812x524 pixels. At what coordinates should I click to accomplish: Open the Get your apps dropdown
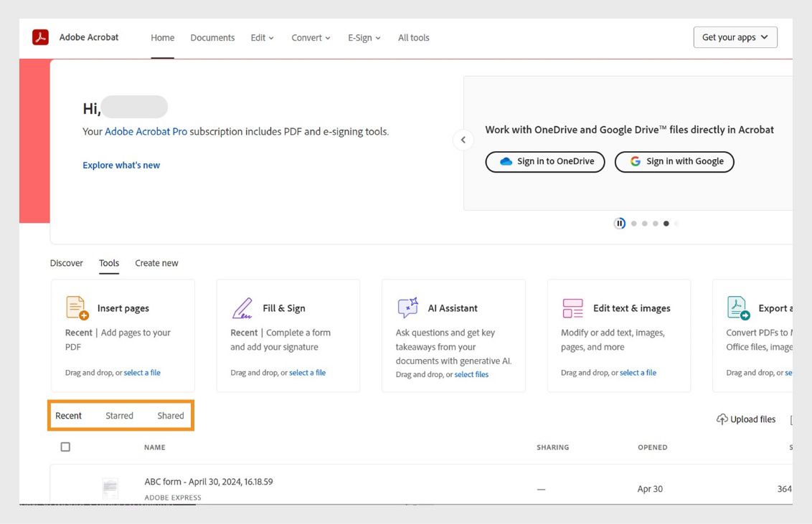(735, 37)
